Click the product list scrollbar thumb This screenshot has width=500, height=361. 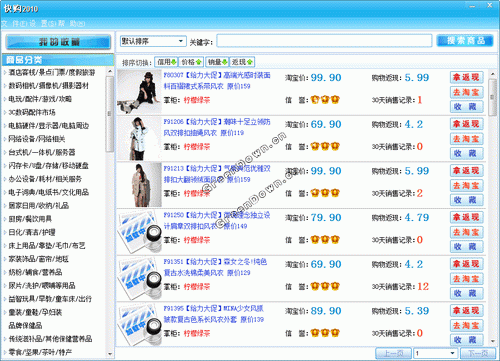click(492, 97)
